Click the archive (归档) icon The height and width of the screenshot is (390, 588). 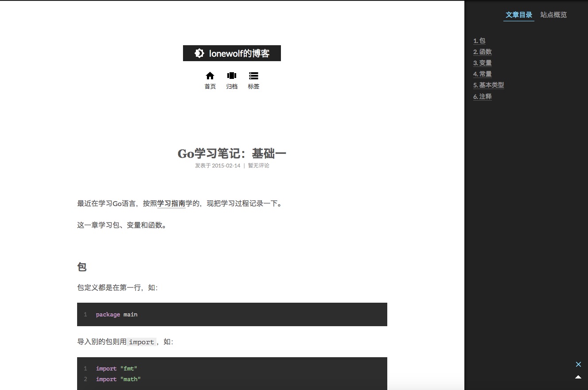(232, 75)
